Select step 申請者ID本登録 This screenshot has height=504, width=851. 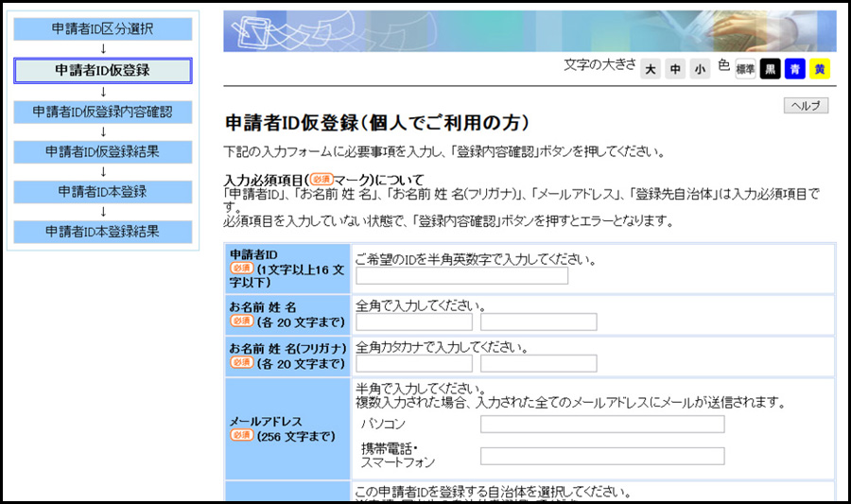coord(102,192)
